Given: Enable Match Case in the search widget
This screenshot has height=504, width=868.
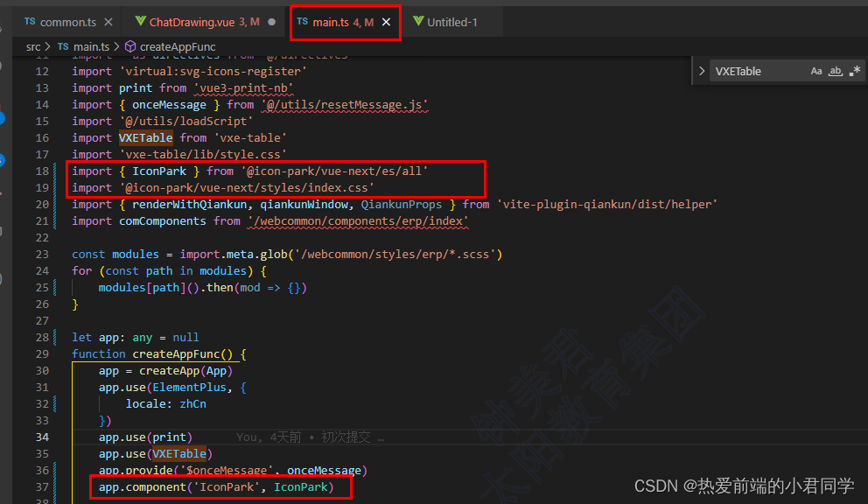Looking at the screenshot, I should coord(816,71).
